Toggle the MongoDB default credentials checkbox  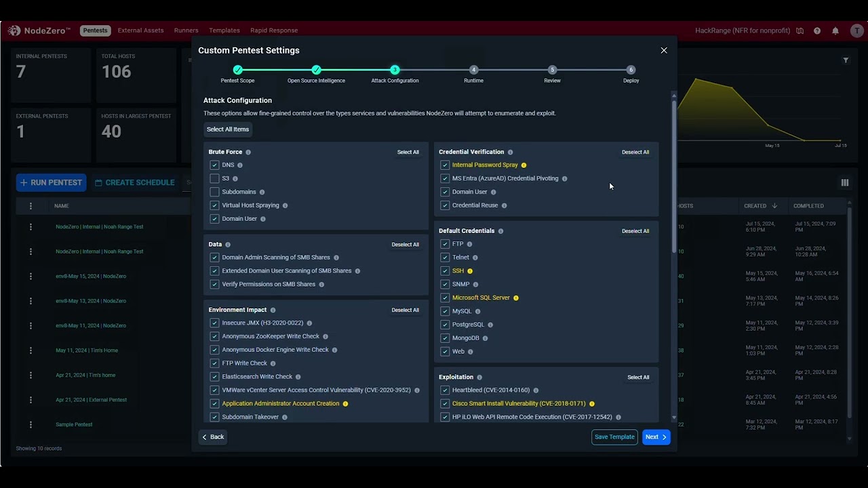tap(445, 338)
